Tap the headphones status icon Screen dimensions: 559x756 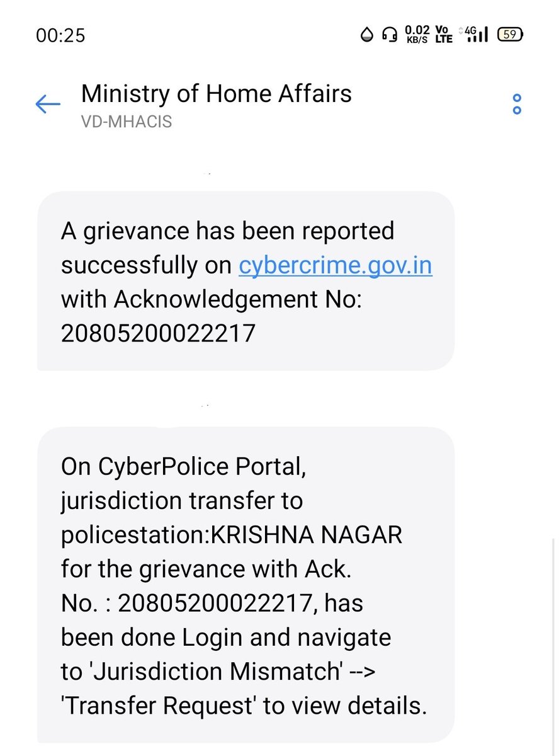coord(390,35)
